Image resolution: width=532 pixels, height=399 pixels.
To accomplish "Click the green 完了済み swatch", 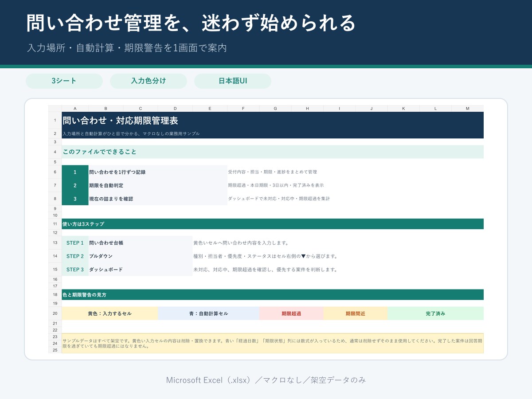I will 435,313.
